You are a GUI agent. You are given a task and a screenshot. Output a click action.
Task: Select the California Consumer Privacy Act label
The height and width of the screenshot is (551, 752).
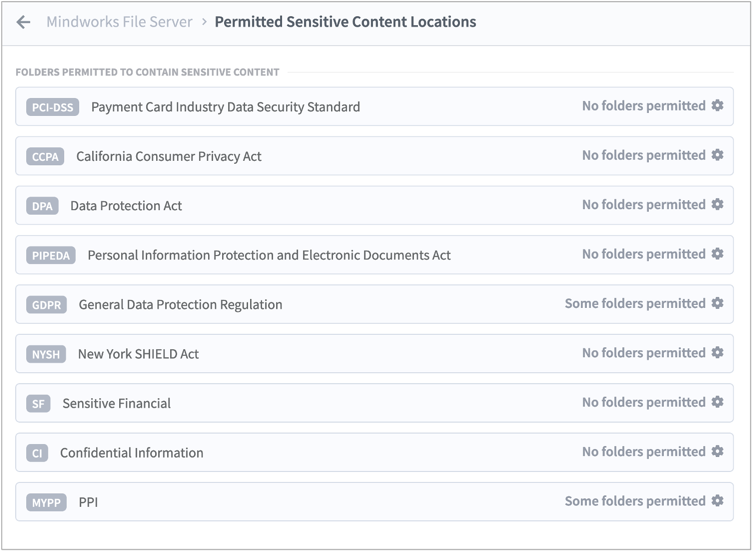pyautogui.click(x=169, y=156)
